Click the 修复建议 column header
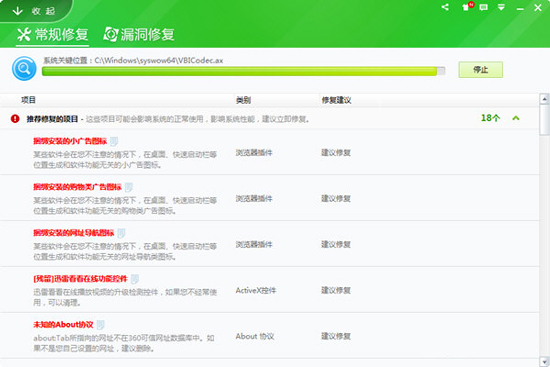This screenshot has width=550, height=367. 336,100
